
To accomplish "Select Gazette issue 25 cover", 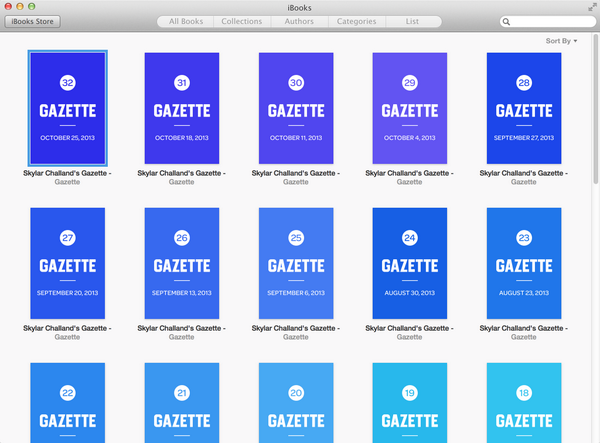I will point(296,263).
